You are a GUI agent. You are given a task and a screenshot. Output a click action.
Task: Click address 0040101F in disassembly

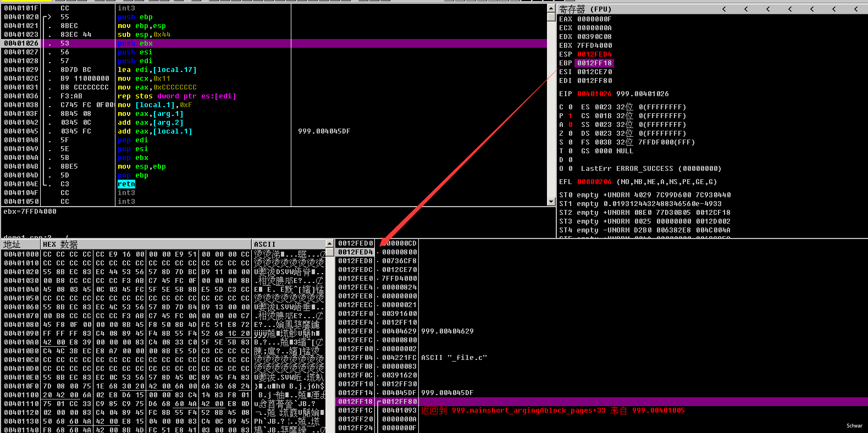[21, 8]
